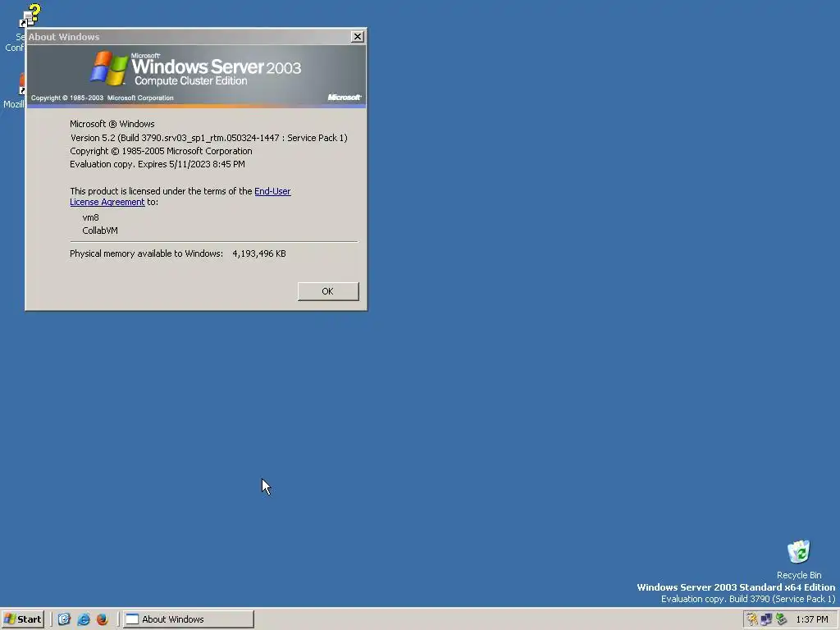This screenshot has height=630, width=840.
Task: Click the Version 5.2 build text line
Action: [209, 138]
